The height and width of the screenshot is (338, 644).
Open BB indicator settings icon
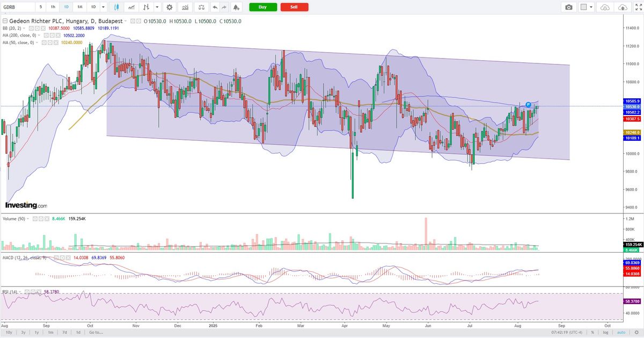coord(37,28)
